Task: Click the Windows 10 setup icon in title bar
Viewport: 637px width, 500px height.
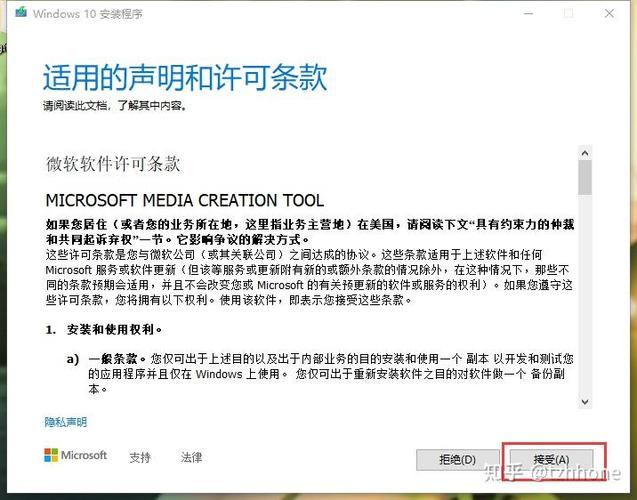Action: point(21,13)
